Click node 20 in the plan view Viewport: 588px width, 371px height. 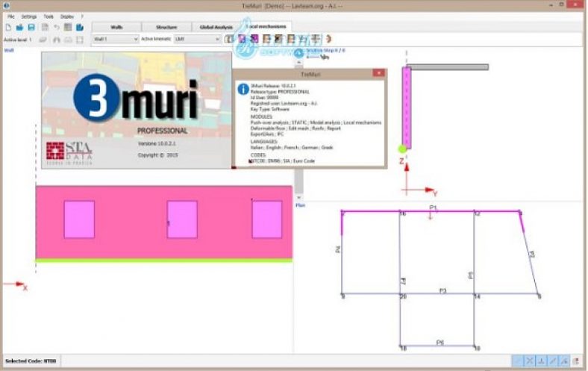pos(403,296)
